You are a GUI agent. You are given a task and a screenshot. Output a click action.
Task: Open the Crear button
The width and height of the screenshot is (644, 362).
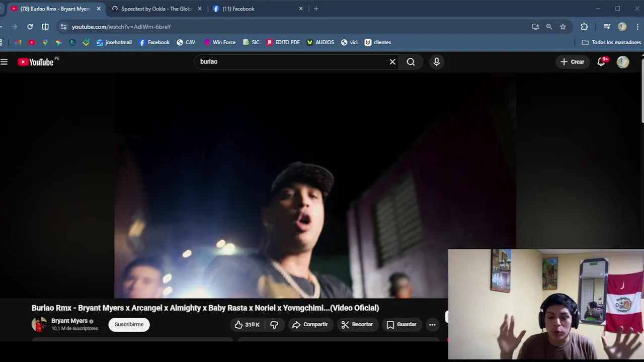(x=572, y=62)
